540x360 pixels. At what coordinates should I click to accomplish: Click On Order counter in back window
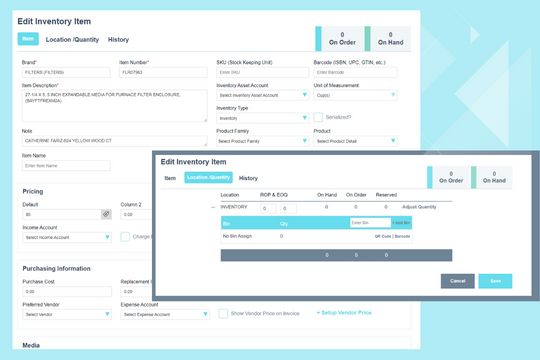tap(339, 39)
